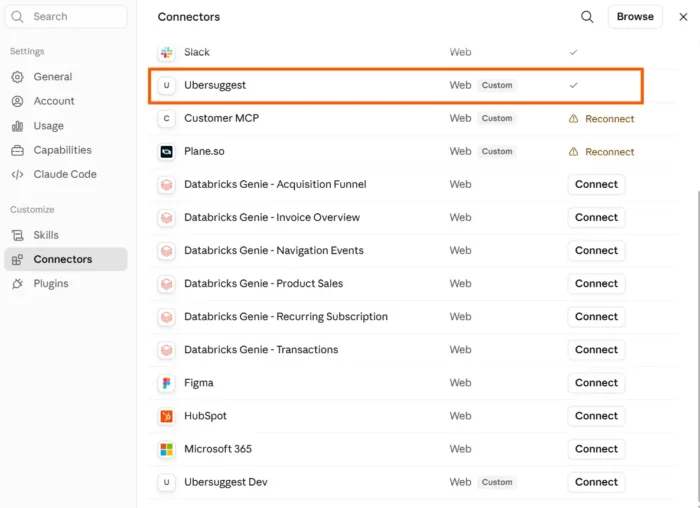700x508 pixels.
Task: Click the HubSpot logo icon
Action: coord(167,416)
